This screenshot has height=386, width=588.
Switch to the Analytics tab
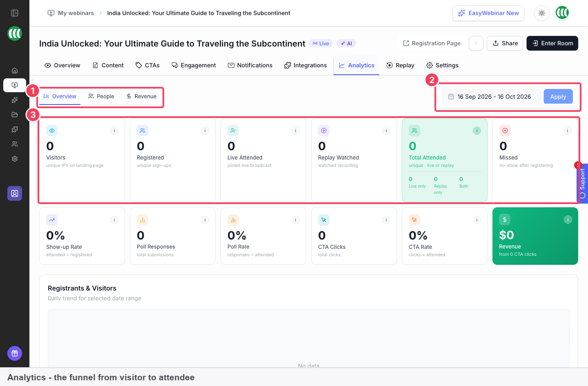[356, 65]
